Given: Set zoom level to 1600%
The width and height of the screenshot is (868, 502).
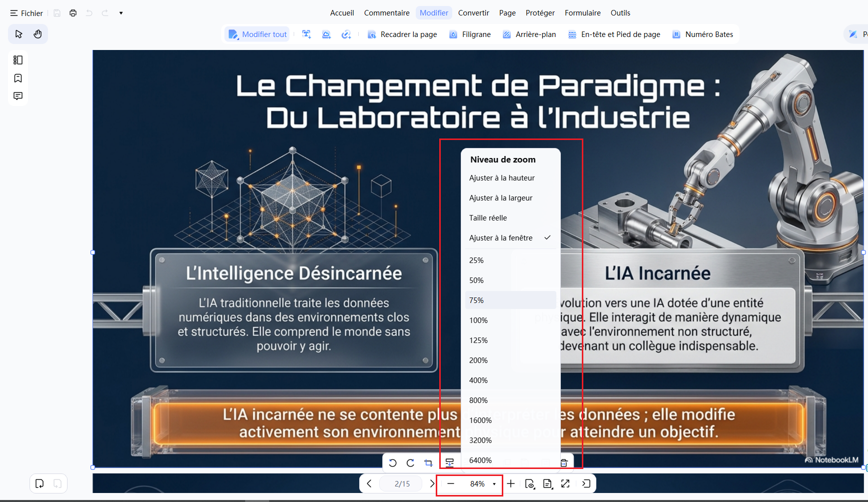Looking at the screenshot, I should (510, 420).
